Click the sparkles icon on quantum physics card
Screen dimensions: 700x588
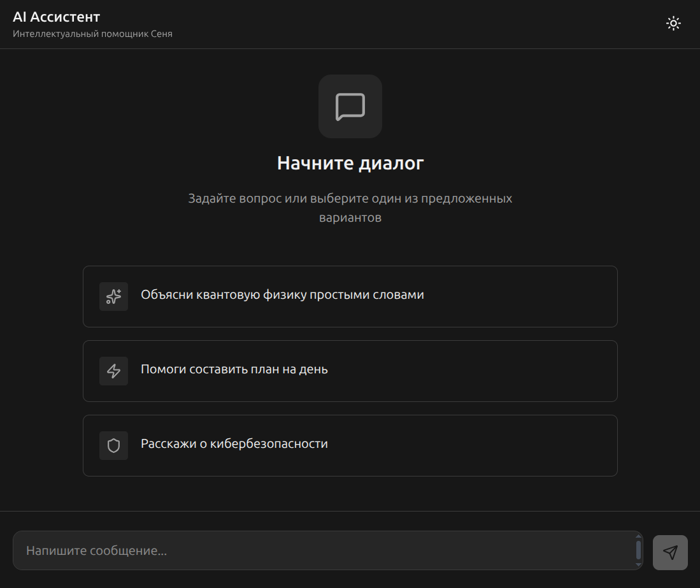point(113,296)
